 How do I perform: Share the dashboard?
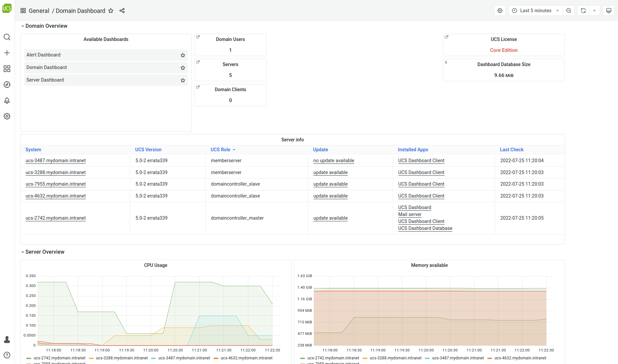pos(122,11)
